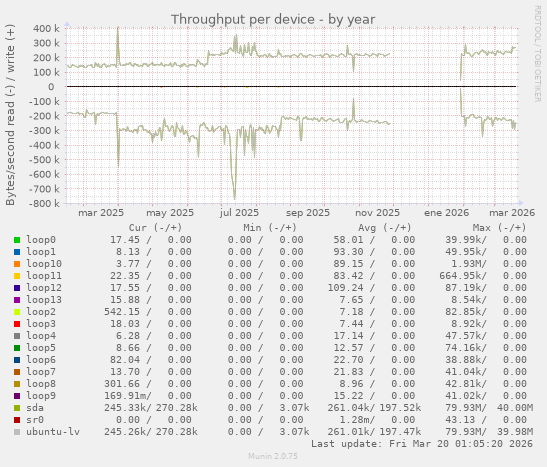Screen dimensions: 547x467
Task: Click the Max (-/+) column header
Action: (x=499, y=228)
